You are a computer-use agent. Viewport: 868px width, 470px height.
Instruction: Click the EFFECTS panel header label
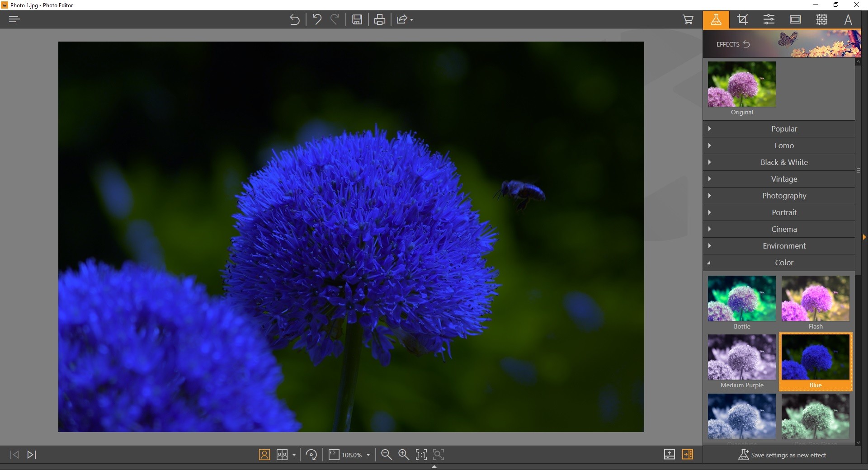coord(728,44)
